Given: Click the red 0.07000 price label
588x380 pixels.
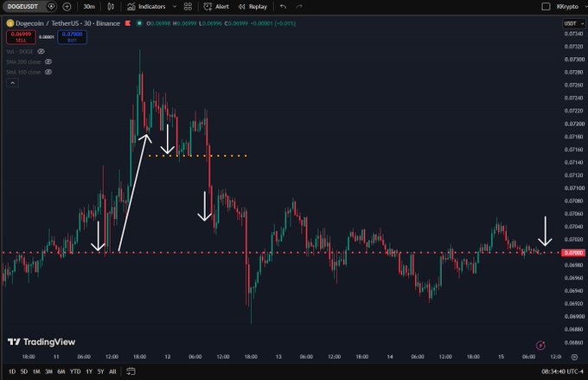Looking at the screenshot, I should 573,253.
